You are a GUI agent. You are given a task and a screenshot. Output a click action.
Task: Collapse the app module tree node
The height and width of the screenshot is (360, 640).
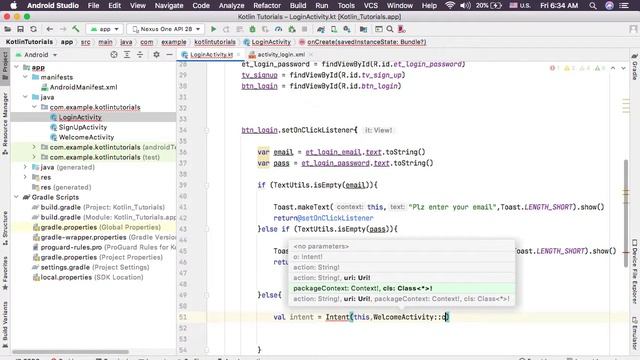(17, 67)
